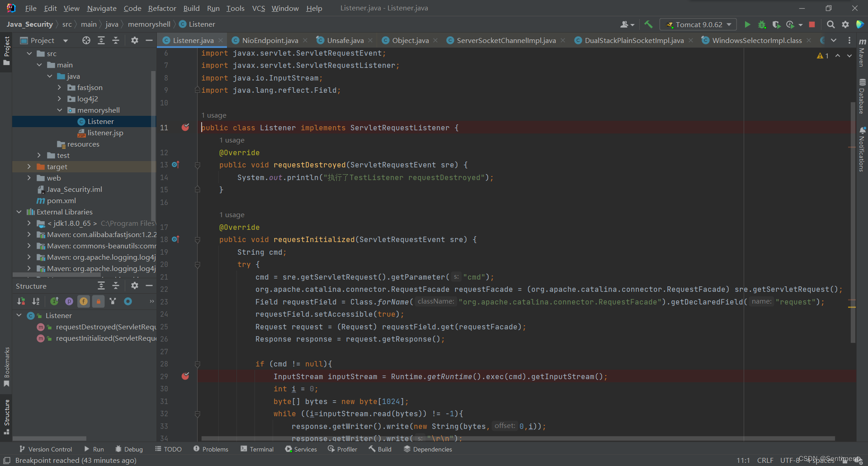Open the Version Control tool window

click(x=45, y=449)
